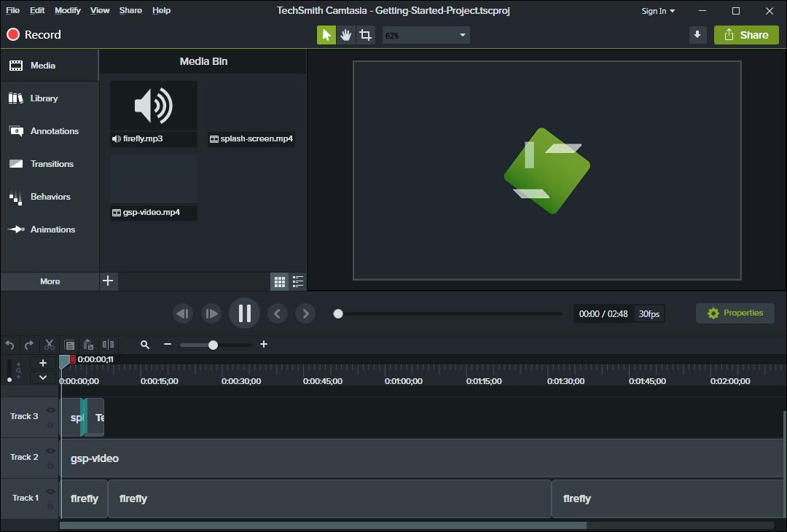Hide Track 2 using its eye icon

pyautogui.click(x=51, y=450)
